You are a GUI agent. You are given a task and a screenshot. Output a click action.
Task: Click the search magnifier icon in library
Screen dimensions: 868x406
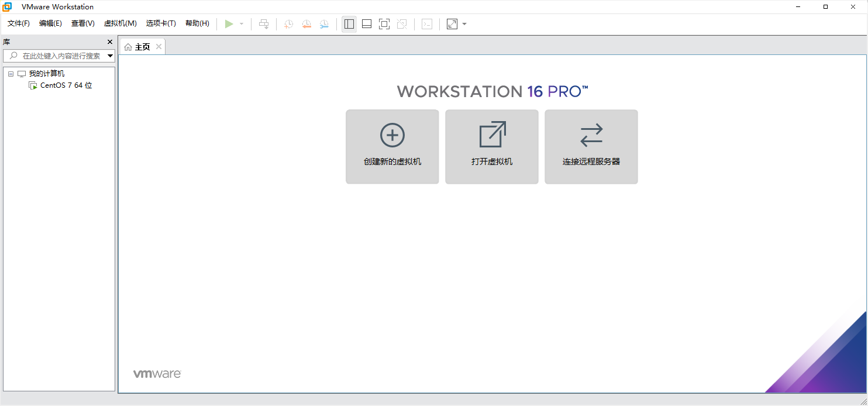point(13,56)
